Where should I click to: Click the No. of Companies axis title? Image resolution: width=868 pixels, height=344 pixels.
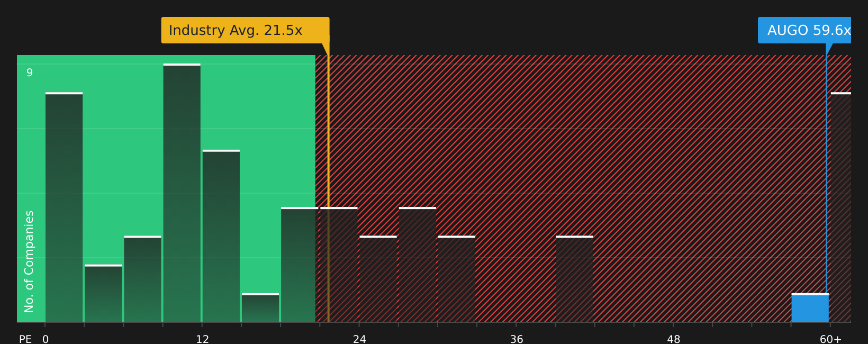click(x=29, y=261)
